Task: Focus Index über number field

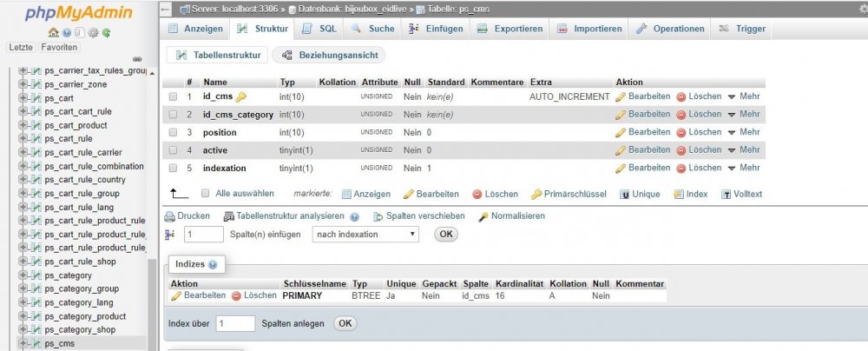Action: click(x=236, y=323)
